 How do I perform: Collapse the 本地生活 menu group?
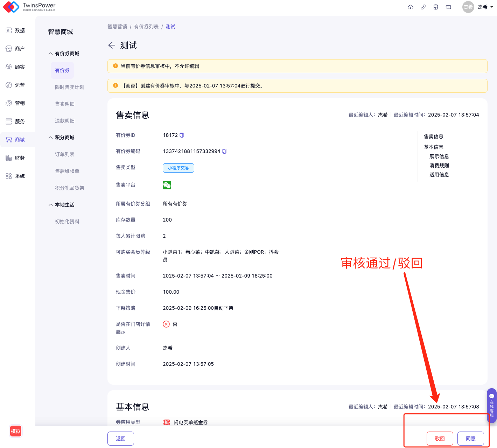(x=51, y=205)
